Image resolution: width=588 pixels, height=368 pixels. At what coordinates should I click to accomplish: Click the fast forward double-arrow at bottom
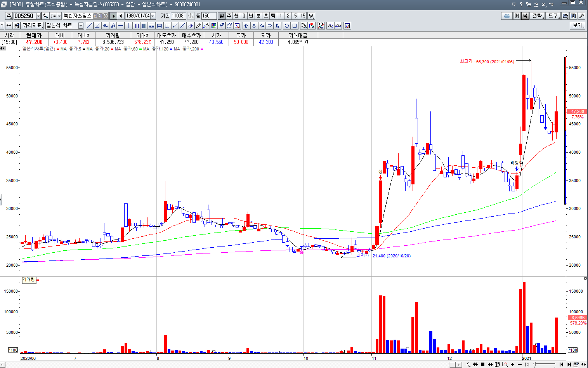click(490, 365)
